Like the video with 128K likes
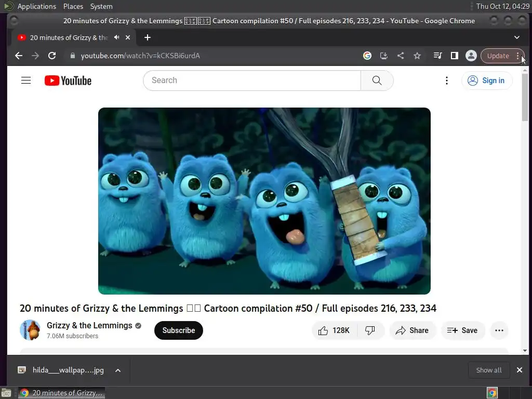Screen dimensions: 532x399 [334, 330]
